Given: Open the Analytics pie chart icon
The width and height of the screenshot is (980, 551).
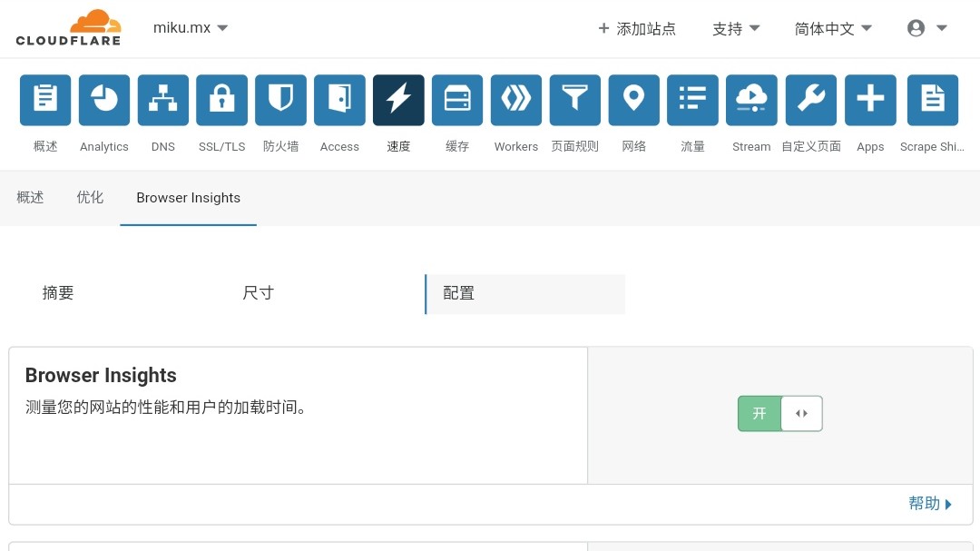Looking at the screenshot, I should (103, 100).
